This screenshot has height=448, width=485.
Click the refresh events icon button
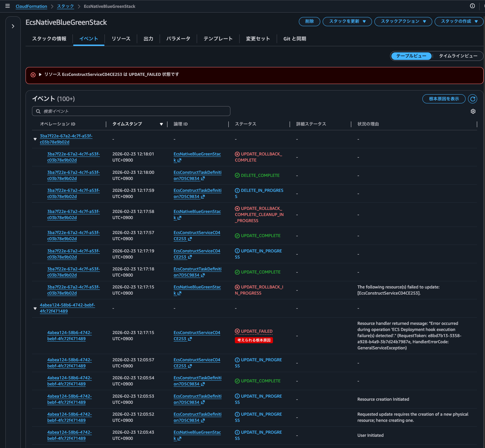tap(472, 99)
